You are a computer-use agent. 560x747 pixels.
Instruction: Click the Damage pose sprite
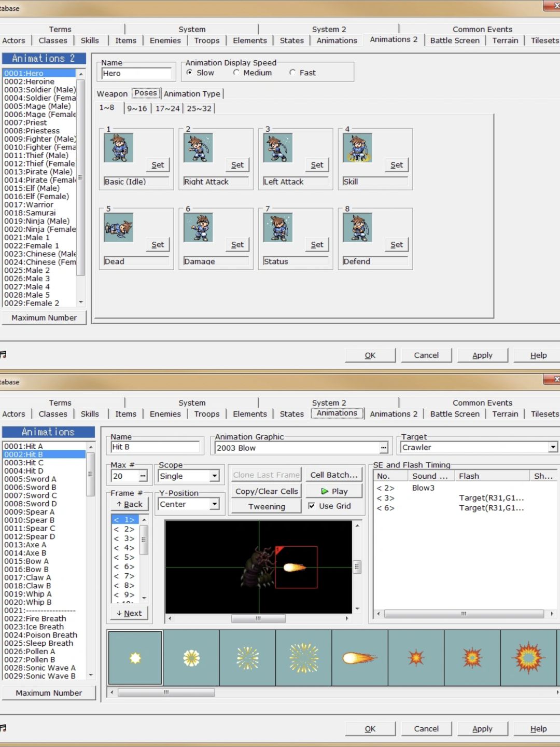click(x=199, y=228)
